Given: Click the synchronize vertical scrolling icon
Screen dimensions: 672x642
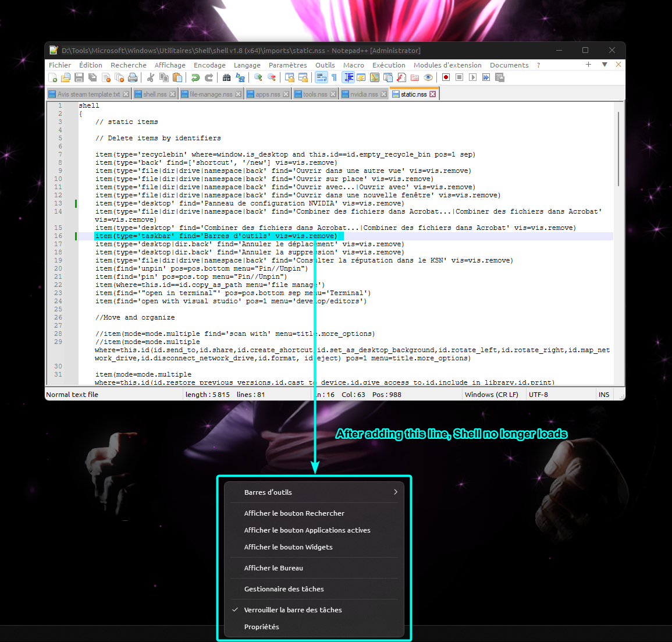Looking at the screenshot, I should pos(289,77).
